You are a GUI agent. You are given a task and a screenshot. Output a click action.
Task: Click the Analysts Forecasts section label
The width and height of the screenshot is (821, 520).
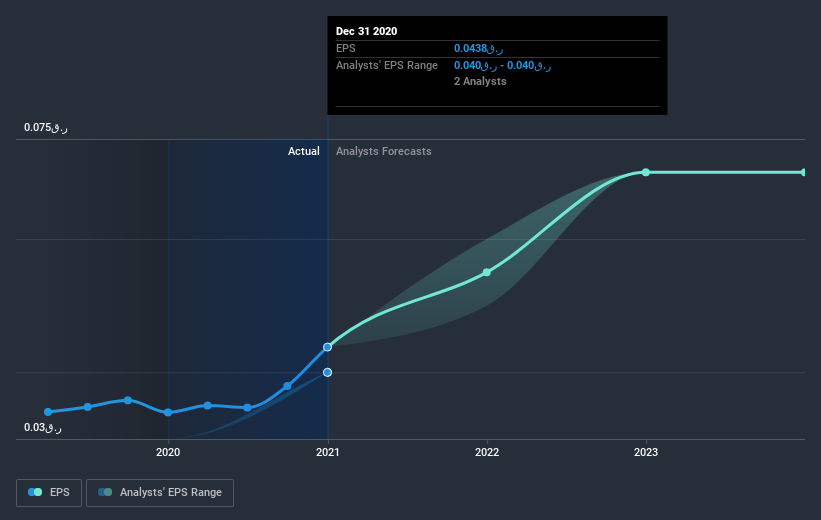coord(384,151)
